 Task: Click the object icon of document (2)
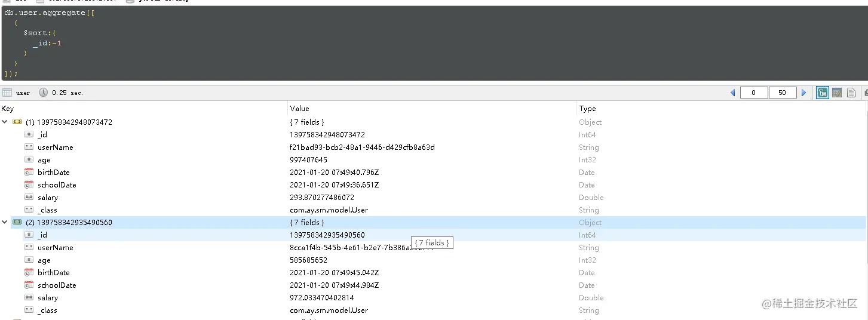tap(17, 223)
